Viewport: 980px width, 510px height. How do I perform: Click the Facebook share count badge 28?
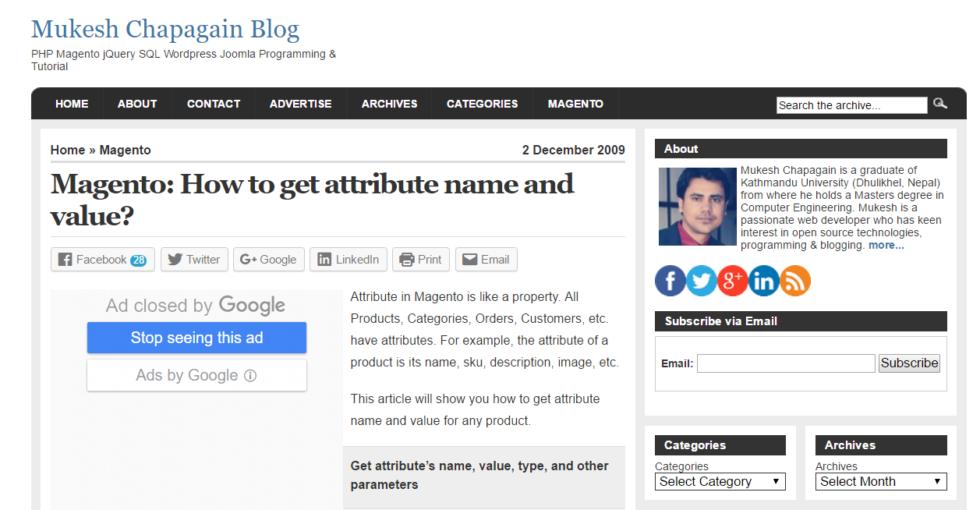click(138, 260)
